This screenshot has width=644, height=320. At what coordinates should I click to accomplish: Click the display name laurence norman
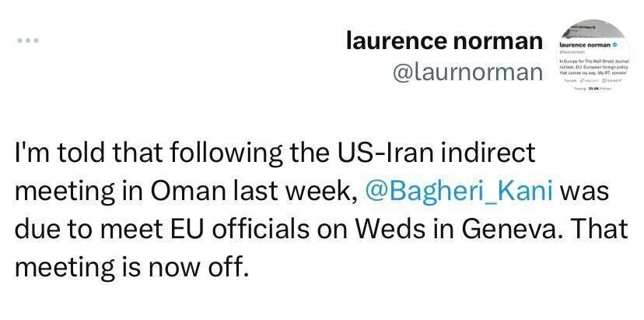[444, 40]
